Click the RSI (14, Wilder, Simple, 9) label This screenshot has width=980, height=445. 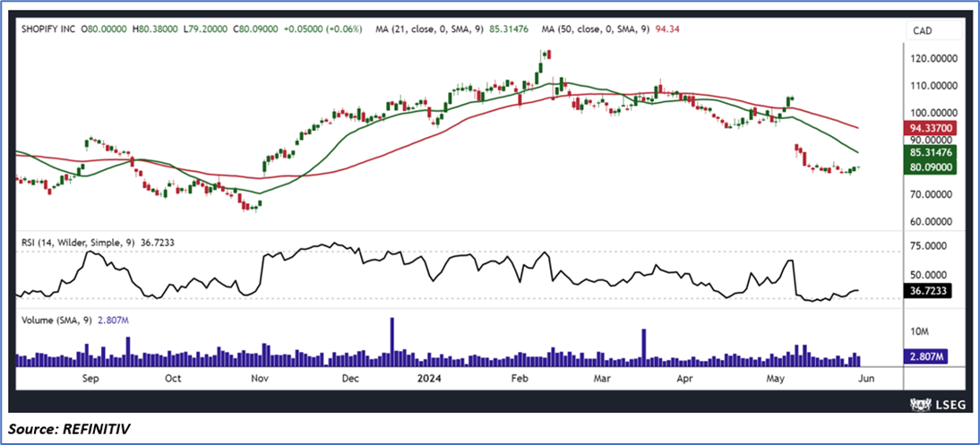77,241
